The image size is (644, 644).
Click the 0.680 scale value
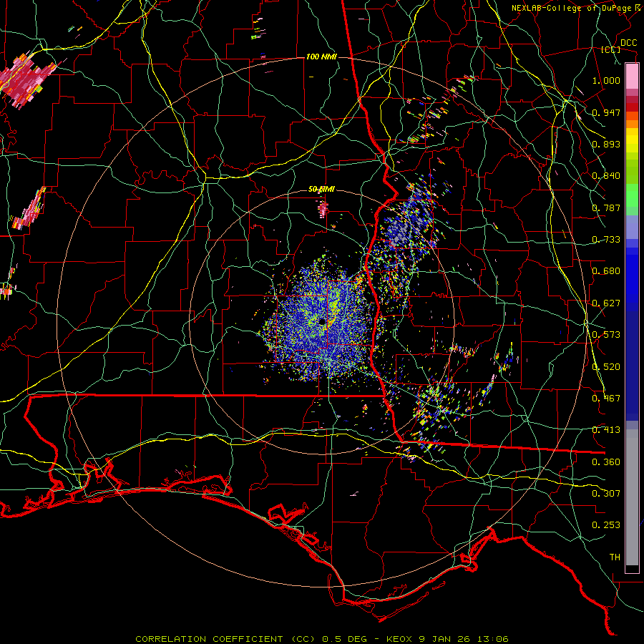(606, 271)
